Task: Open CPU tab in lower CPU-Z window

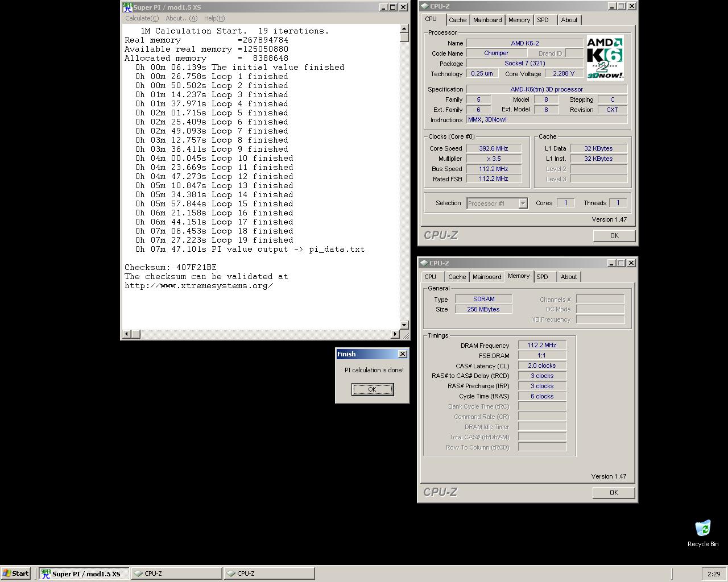Action: (x=431, y=277)
